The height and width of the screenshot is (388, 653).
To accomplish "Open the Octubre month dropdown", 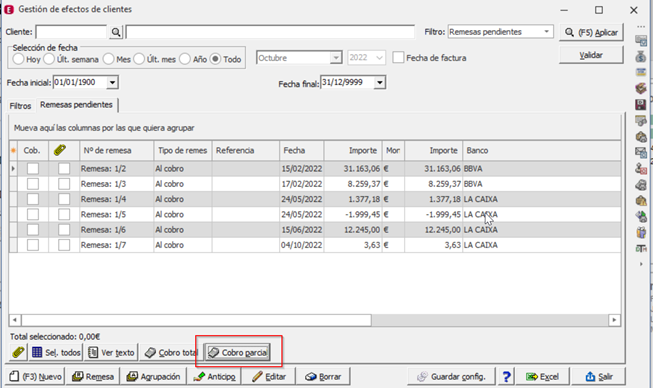I will click(x=336, y=58).
